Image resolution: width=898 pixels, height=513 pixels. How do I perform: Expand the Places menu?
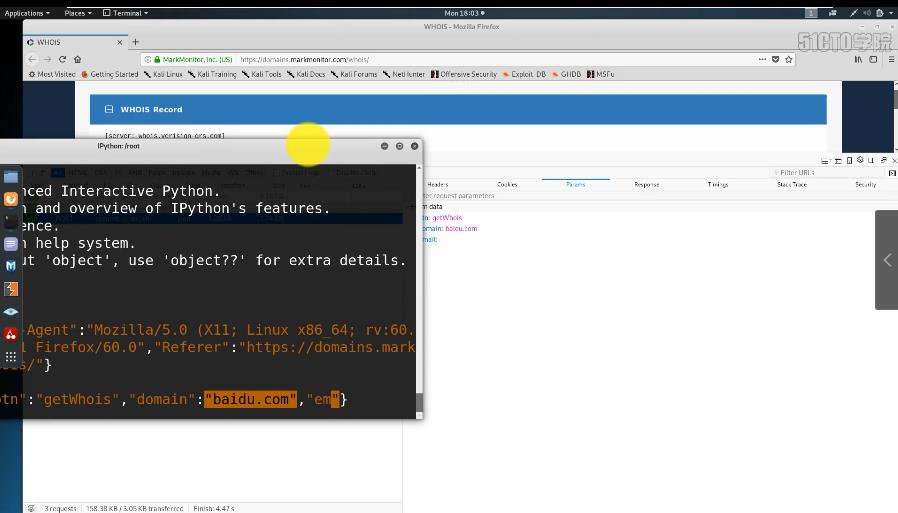77,13
